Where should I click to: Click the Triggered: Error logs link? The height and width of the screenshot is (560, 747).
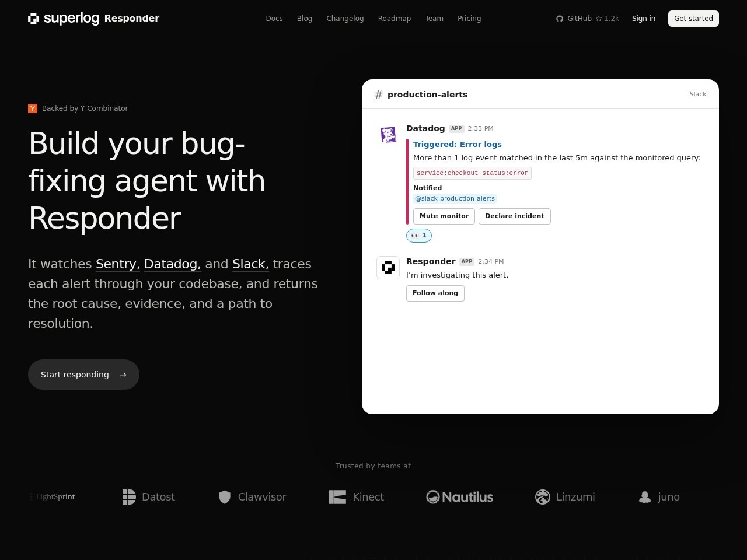458,145
